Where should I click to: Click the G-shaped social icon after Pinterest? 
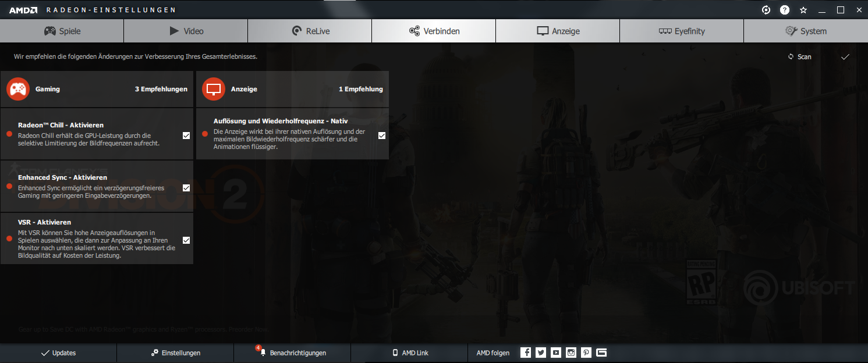(x=601, y=353)
